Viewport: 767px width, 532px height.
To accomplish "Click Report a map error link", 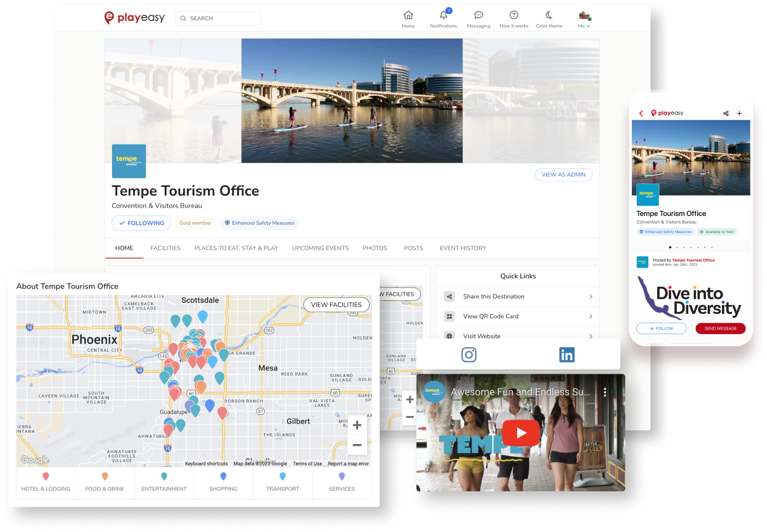I will coord(348,464).
